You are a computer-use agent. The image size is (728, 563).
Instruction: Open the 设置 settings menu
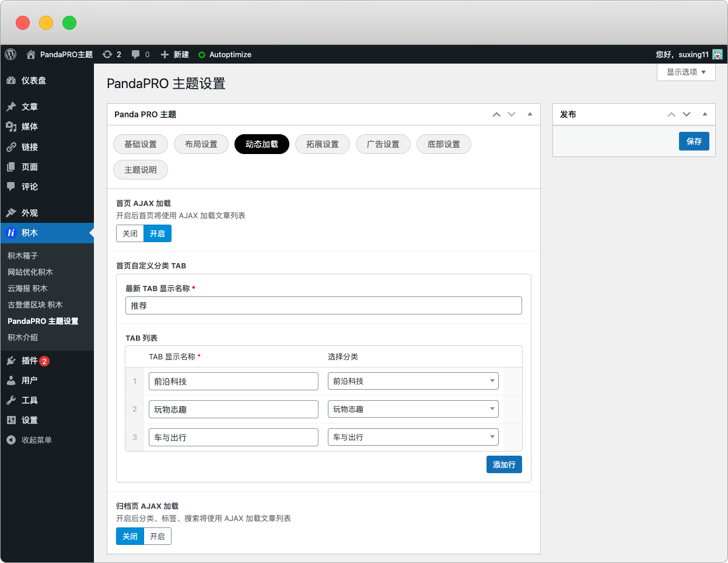click(47, 420)
